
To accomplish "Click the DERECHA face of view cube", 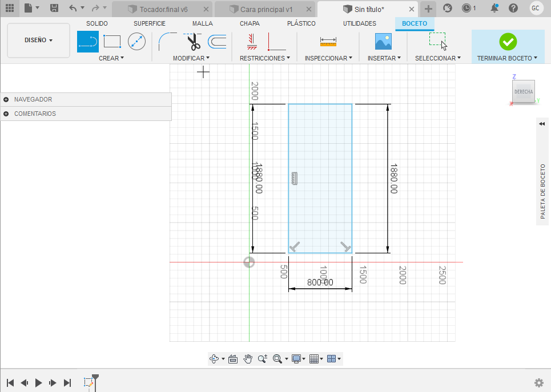I will 523,91.
